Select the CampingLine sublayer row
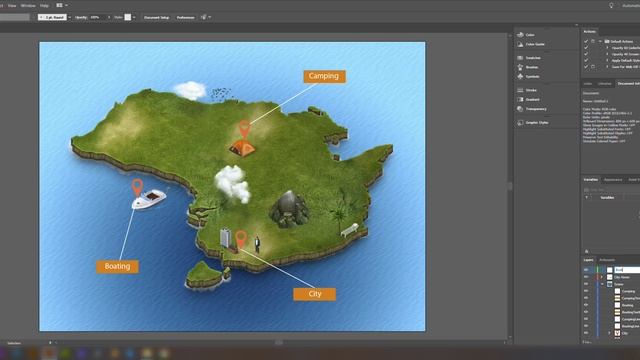This screenshot has height=360, width=640. [x=611, y=319]
